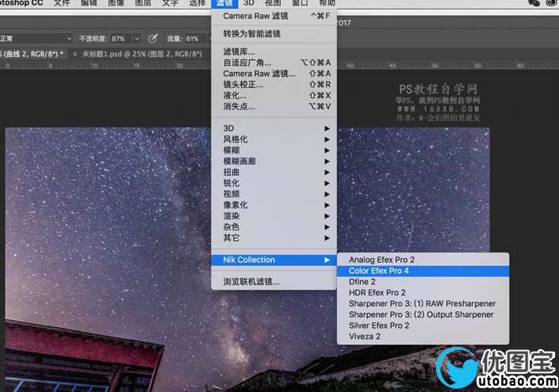Switch to the 曲线 2 document tab
The height and width of the screenshot is (392, 559).
pyautogui.click(x=32, y=54)
